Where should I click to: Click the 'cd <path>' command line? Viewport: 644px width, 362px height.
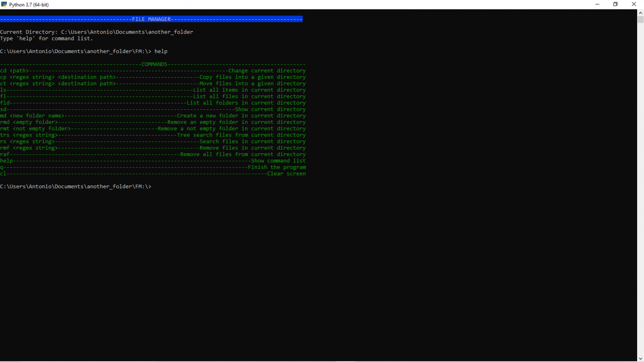pyautogui.click(x=153, y=71)
